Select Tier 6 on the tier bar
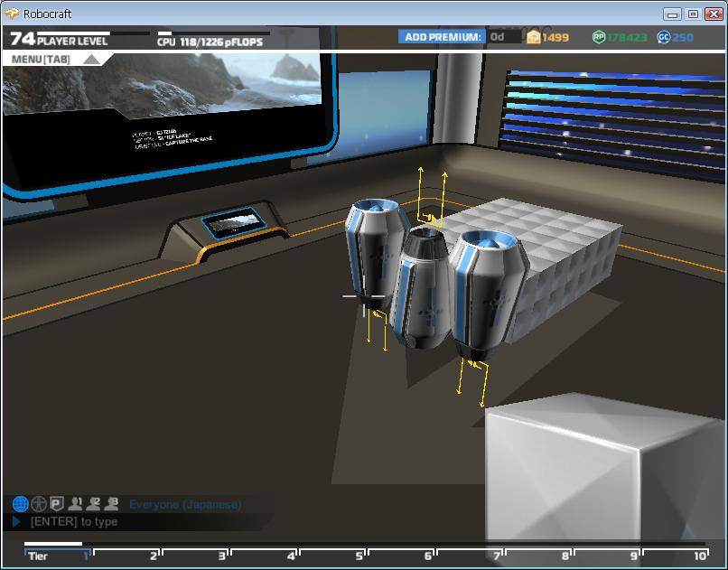728x570 pixels. click(x=401, y=556)
